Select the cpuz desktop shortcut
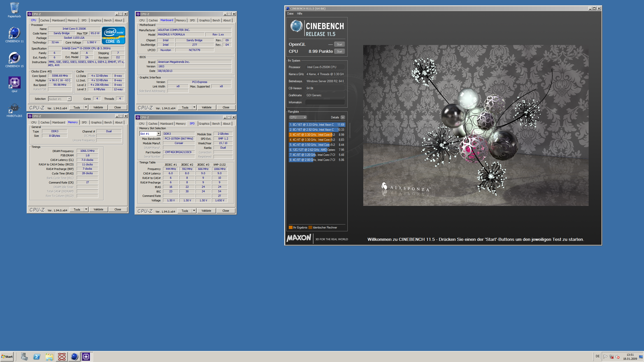Viewport: 644px width, 362px height. coord(14,84)
